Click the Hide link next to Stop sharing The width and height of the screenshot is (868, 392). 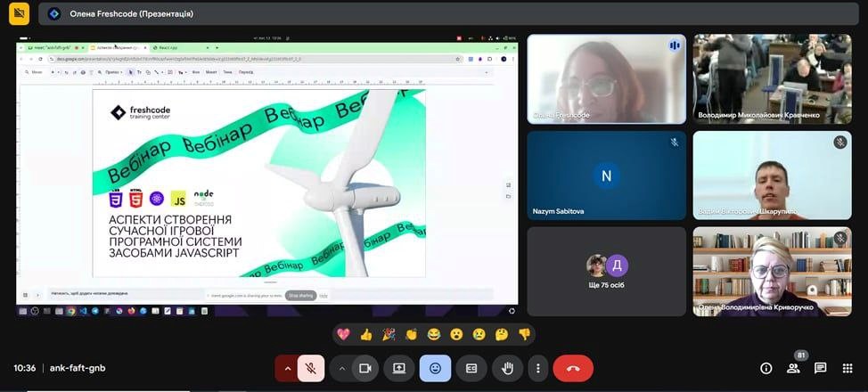(x=323, y=296)
